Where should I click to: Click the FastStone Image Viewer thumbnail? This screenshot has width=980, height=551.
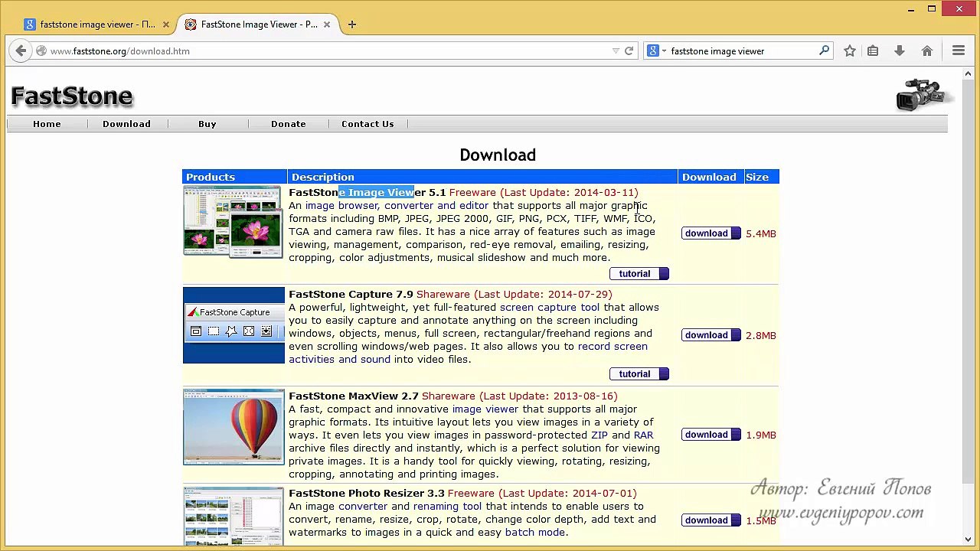(x=234, y=221)
